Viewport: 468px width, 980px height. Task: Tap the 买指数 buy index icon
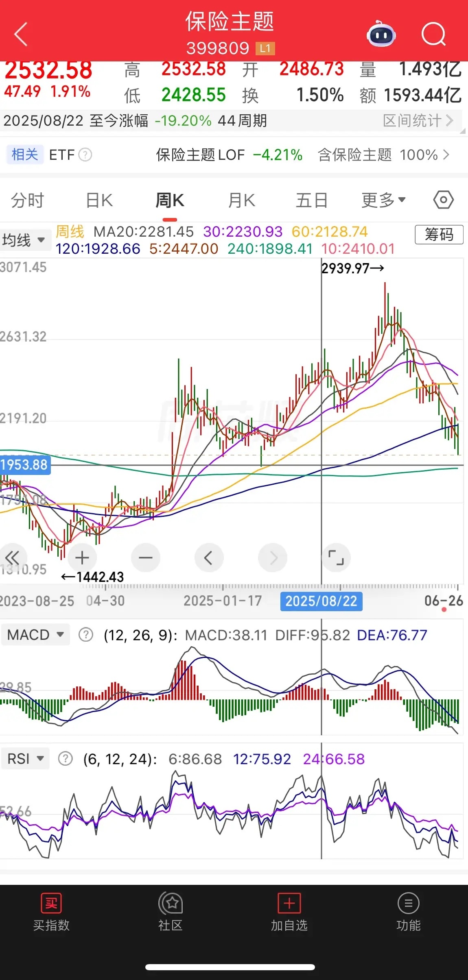tap(51, 912)
